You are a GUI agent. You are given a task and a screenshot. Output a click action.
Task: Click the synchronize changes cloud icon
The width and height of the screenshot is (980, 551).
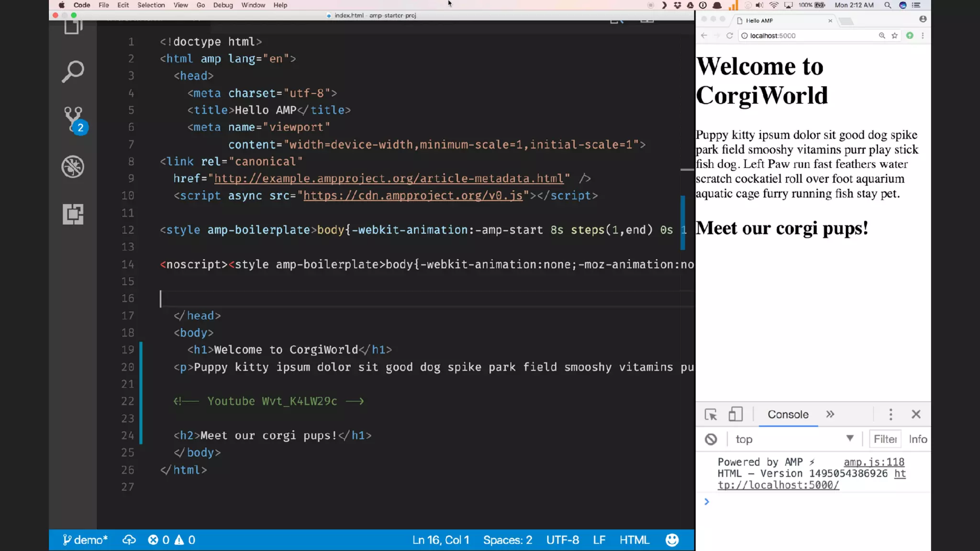(x=129, y=540)
